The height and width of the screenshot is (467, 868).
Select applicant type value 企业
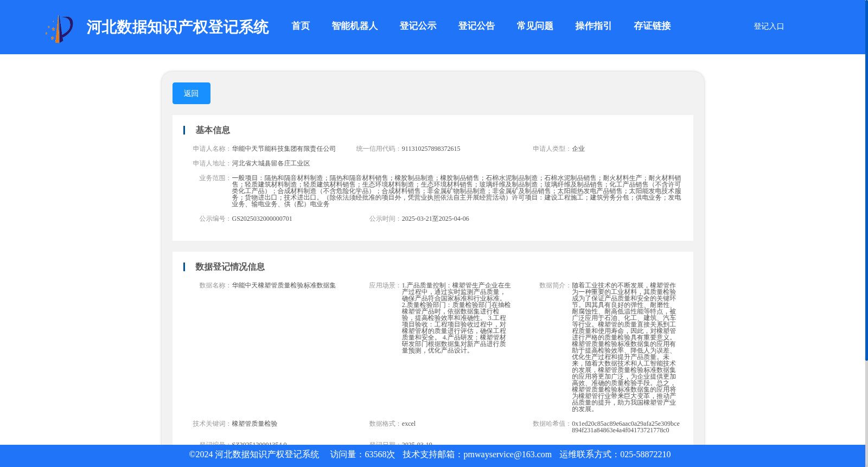pyautogui.click(x=578, y=149)
